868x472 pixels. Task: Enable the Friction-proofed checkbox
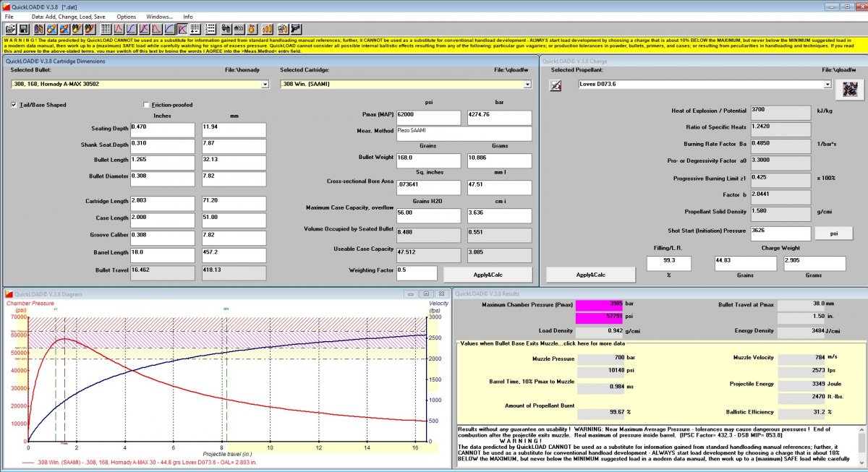click(x=147, y=105)
